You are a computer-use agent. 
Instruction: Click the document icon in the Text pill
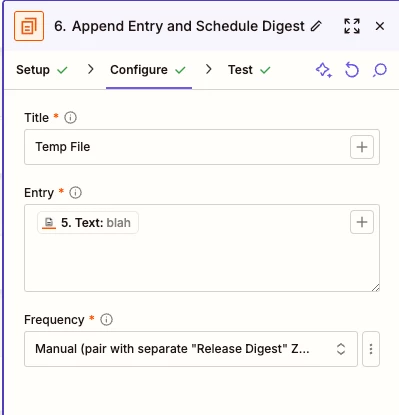point(49,223)
